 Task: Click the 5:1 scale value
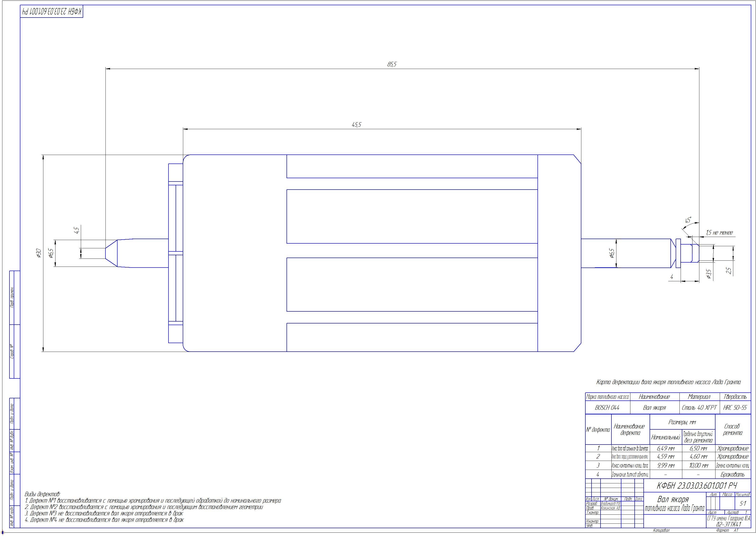tap(743, 504)
